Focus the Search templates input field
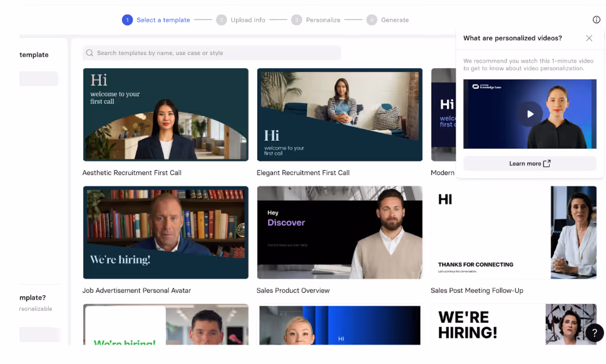The height and width of the screenshot is (364, 606). (x=212, y=53)
